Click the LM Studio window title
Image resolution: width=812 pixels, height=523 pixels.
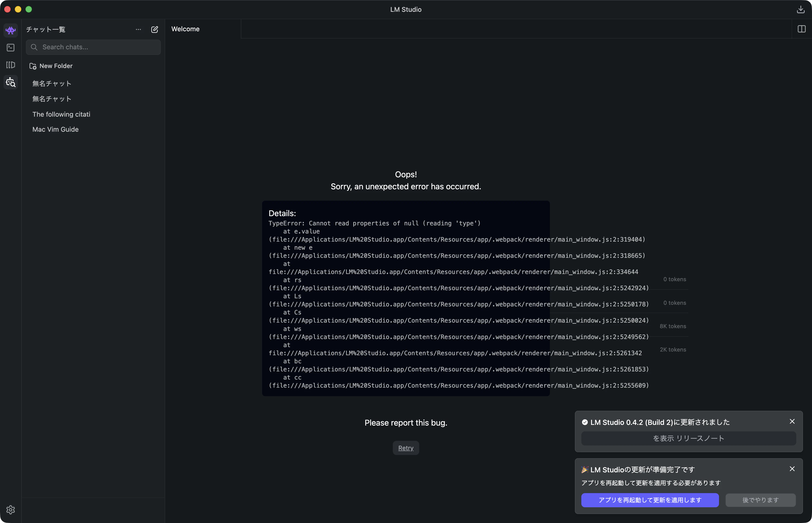pyautogui.click(x=406, y=9)
